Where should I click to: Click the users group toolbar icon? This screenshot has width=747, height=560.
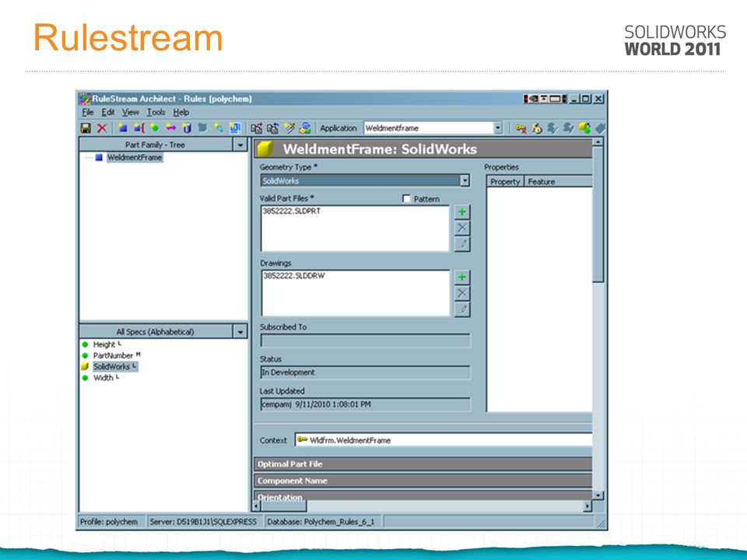pos(305,128)
